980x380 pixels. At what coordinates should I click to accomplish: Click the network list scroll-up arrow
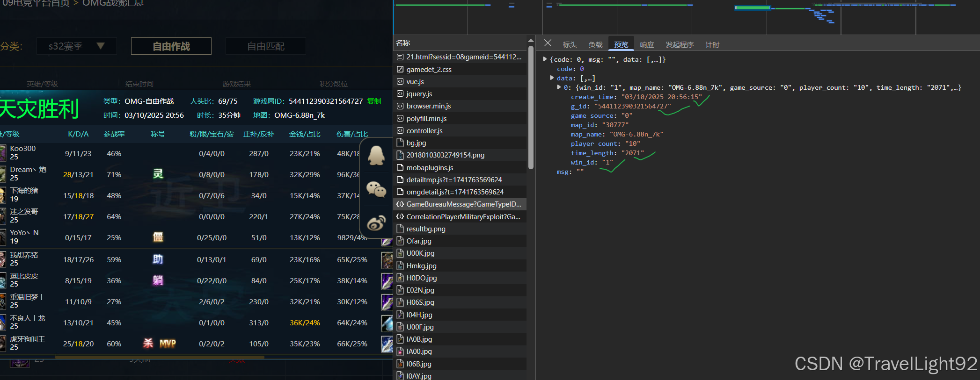pos(531,41)
